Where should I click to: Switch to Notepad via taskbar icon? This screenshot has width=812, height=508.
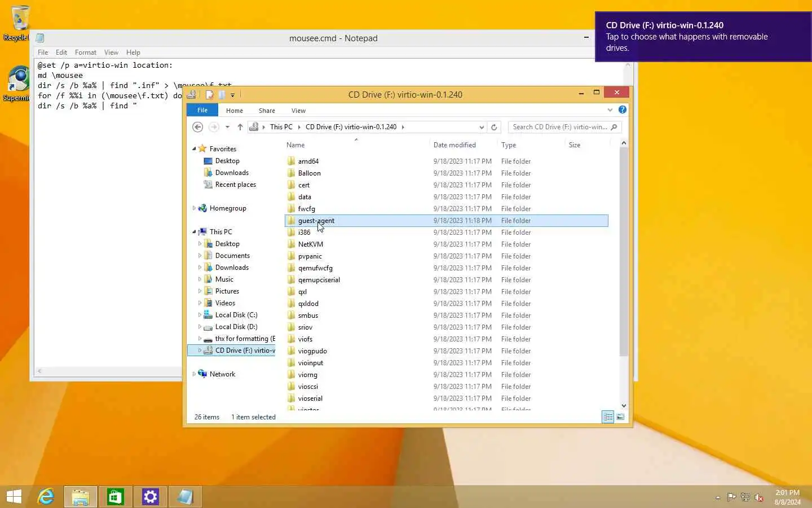coord(186,497)
